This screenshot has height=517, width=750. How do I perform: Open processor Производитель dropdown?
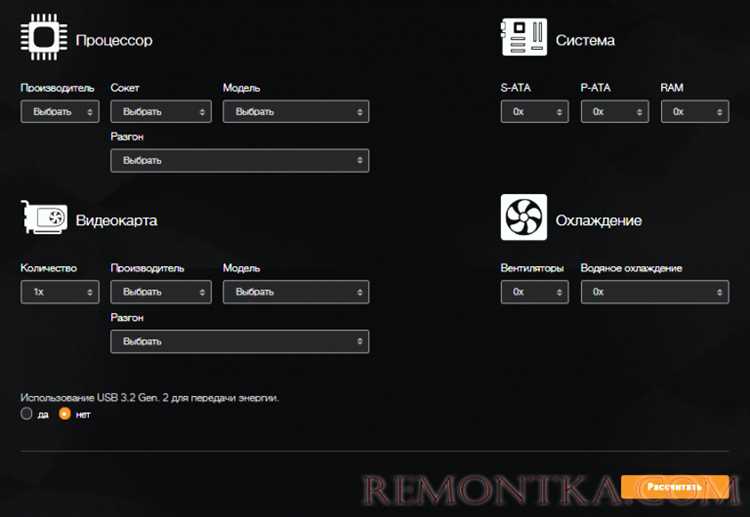coord(60,111)
